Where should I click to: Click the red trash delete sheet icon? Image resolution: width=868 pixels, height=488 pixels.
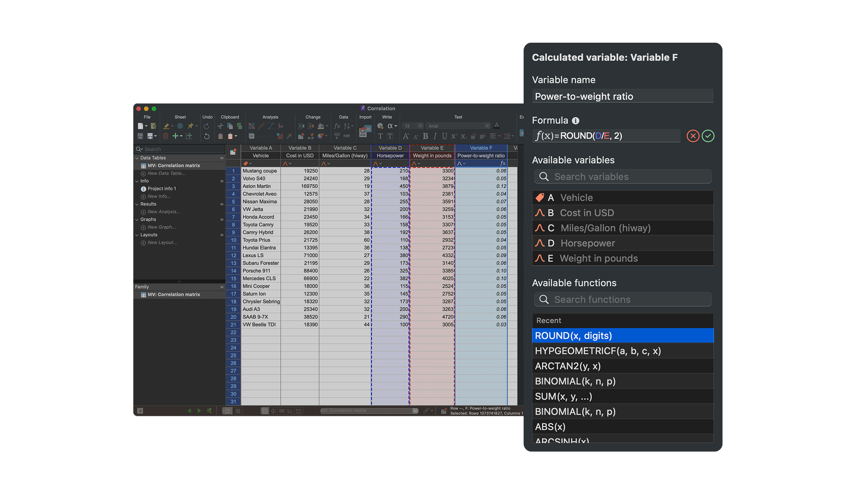click(165, 136)
